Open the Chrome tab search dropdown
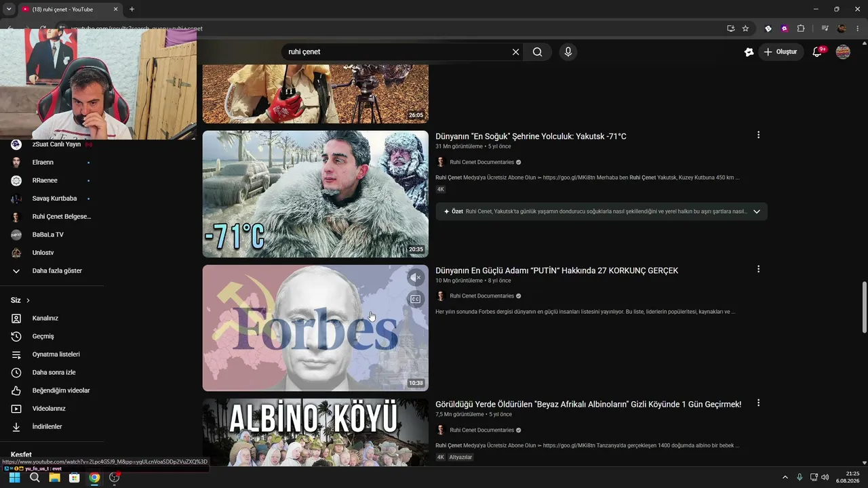Viewport: 868px width, 488px height. (x=9, y=9)
